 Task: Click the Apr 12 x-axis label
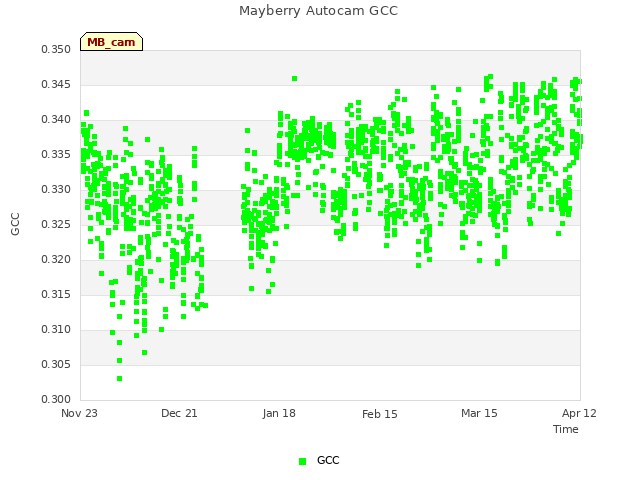pos(579,413)
